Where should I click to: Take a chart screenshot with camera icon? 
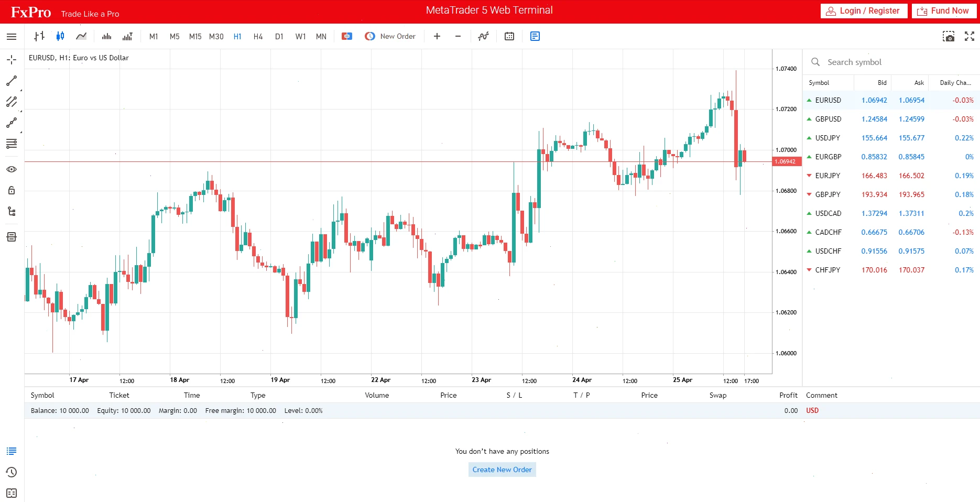(949, 36)
